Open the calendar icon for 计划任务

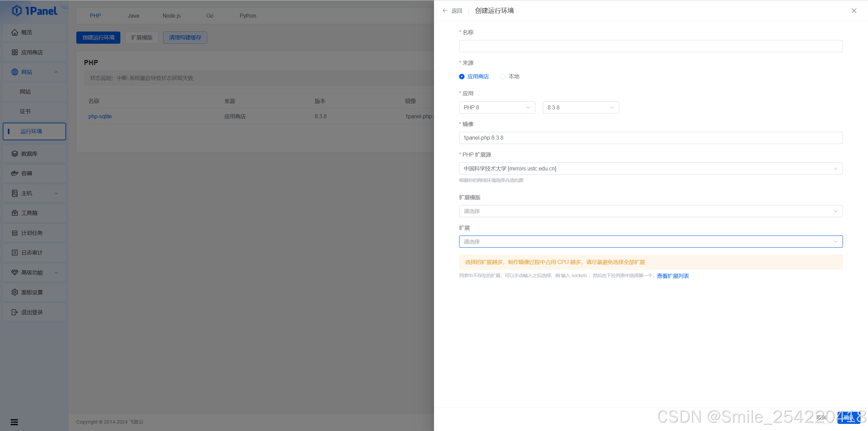pos(15,233)
